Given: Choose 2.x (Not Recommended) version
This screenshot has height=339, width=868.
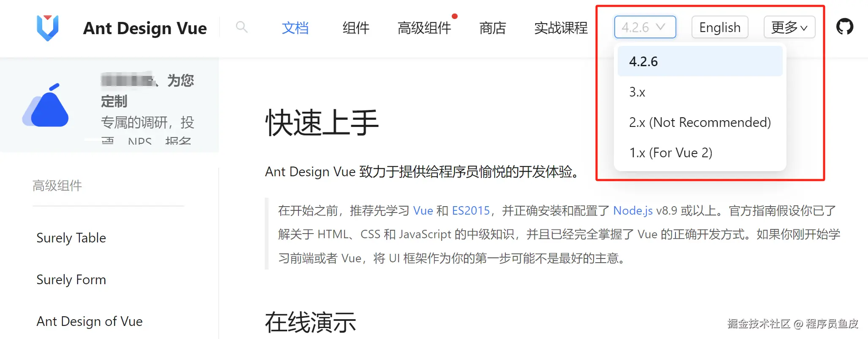Looking at the screenshot, I should click(700, 122).
